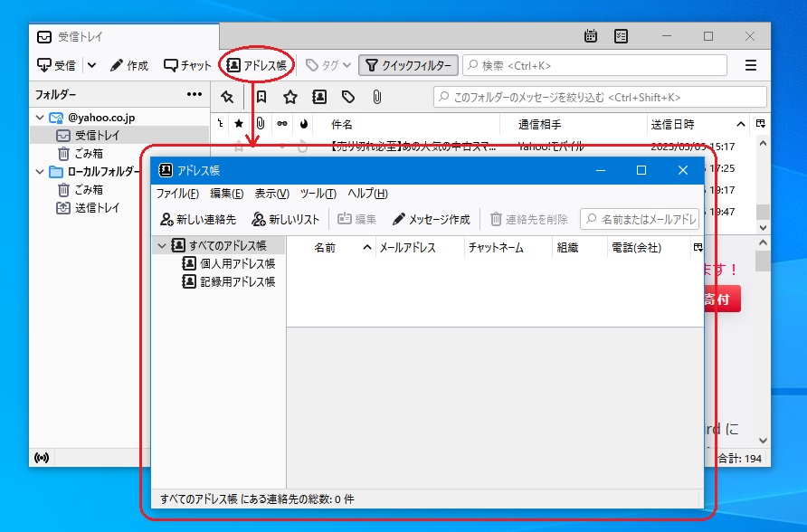Open the hamburger application menu

[750, 65]
